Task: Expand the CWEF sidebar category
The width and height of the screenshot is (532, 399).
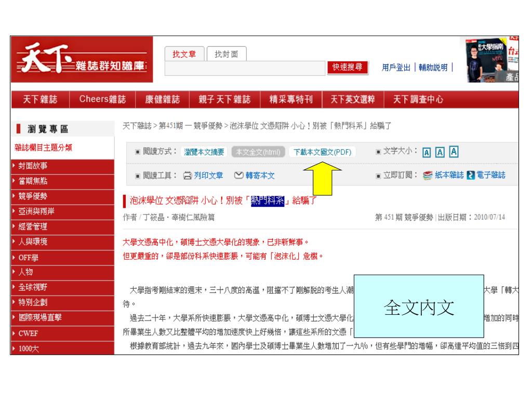Action: [62, 333]
